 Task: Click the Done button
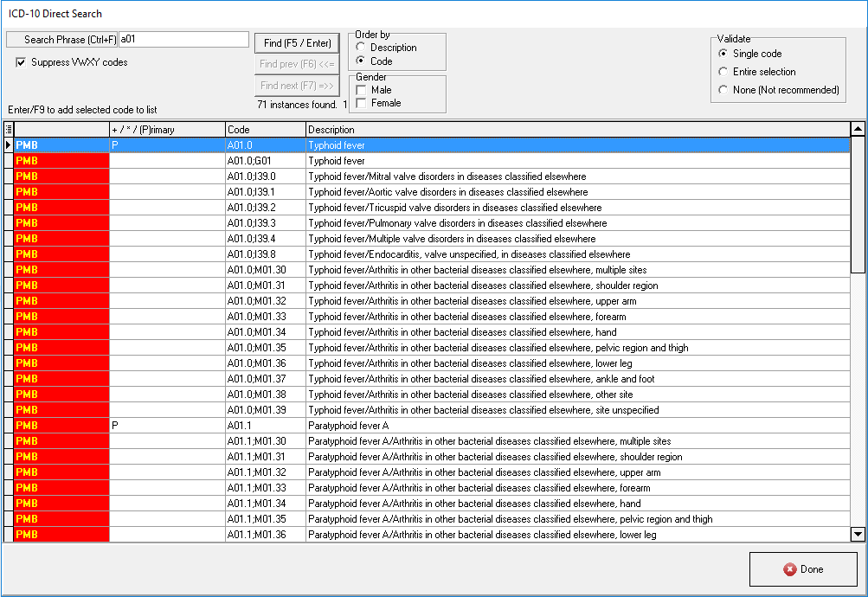[x=802, y=569]
